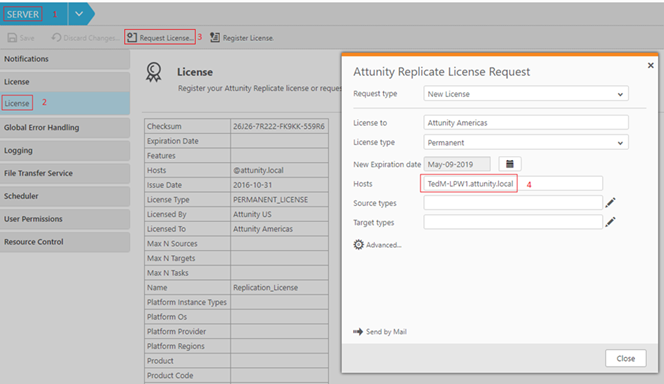
Task: Click the Register License icon
Action: coord(215,38)
